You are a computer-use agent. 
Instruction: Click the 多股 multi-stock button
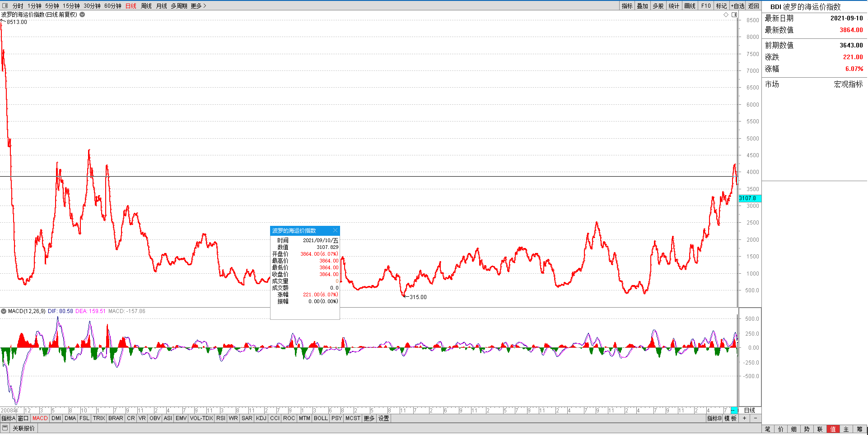(658, 6)
